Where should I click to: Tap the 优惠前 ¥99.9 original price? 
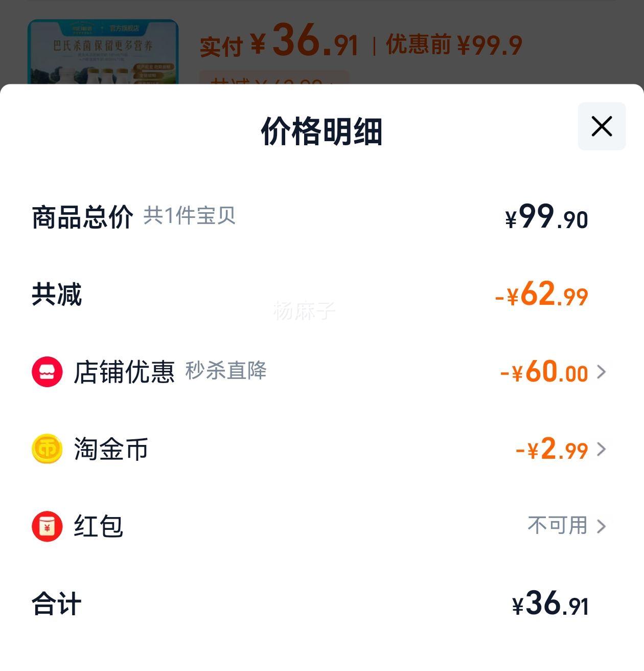(454, 45)
